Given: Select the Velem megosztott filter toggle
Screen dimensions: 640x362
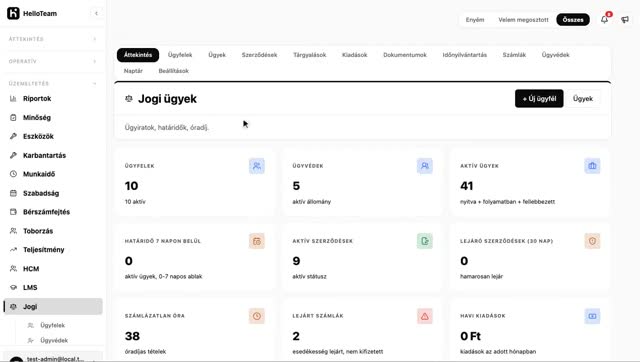Looking at the screenshot, I should pos(523,20).
